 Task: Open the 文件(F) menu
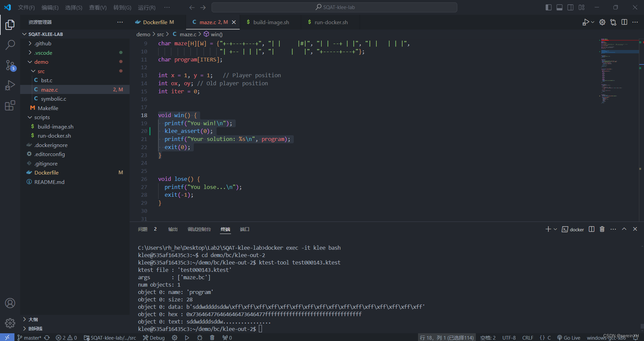(26, 7)
